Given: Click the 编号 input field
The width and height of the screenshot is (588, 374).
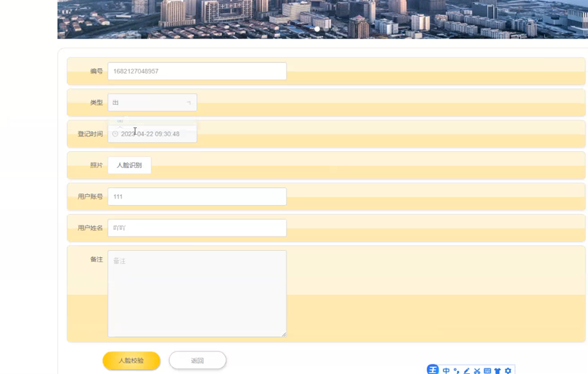Looking at the screenshot, I should tap(197, 71).
